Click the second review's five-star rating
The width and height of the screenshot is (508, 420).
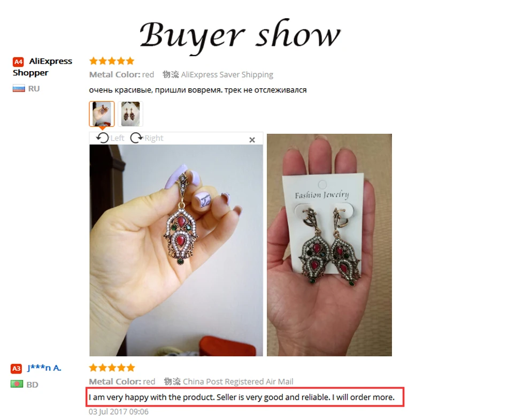pyautogui.click(x=112, y=368)
